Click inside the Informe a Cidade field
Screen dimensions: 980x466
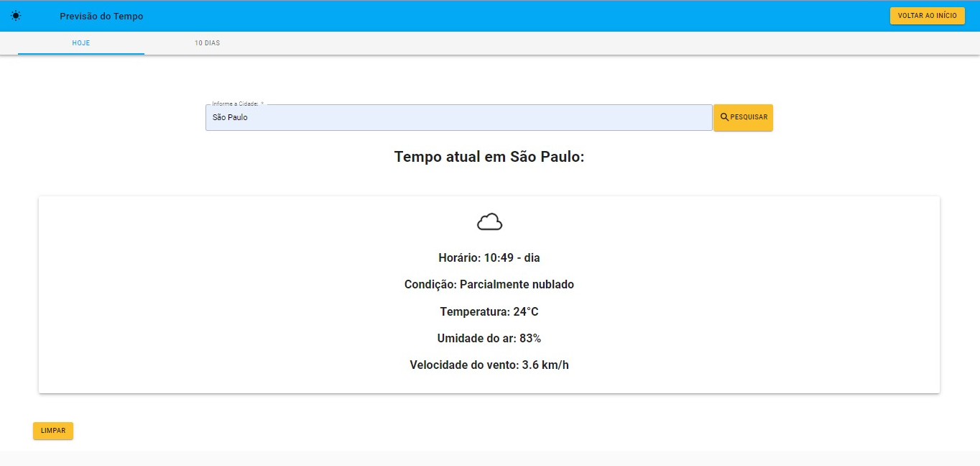[458, 117]
